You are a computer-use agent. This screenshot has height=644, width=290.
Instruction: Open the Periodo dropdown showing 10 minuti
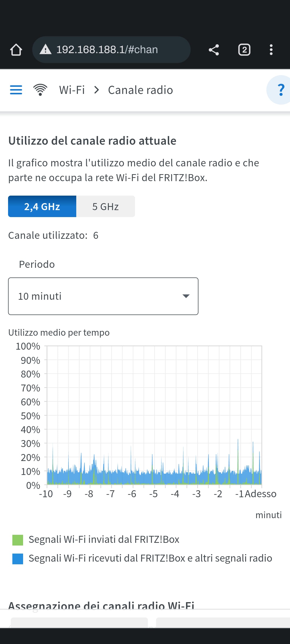[103, 296]
